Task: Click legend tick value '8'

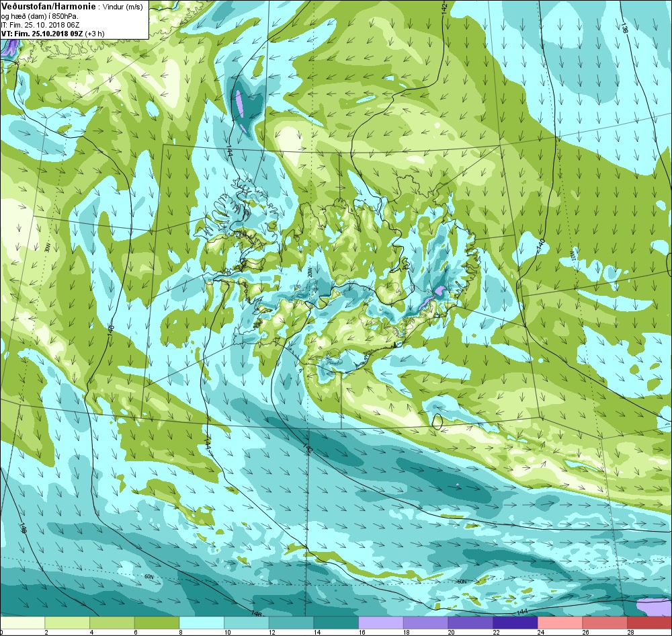Action: 180,632
